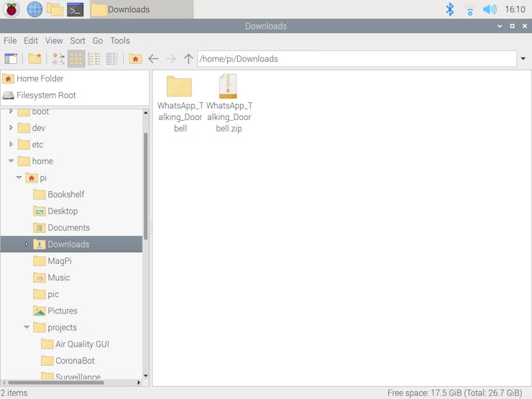Click the /home/pi/Downloads path field
Image resolution: width=532 pixels, height=399 pixels.
[x=357, y=59]
